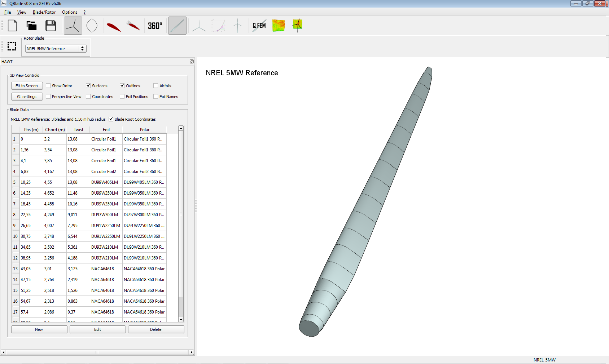Toggle the Outlines checkbox
609x364 pixels.
122,86
